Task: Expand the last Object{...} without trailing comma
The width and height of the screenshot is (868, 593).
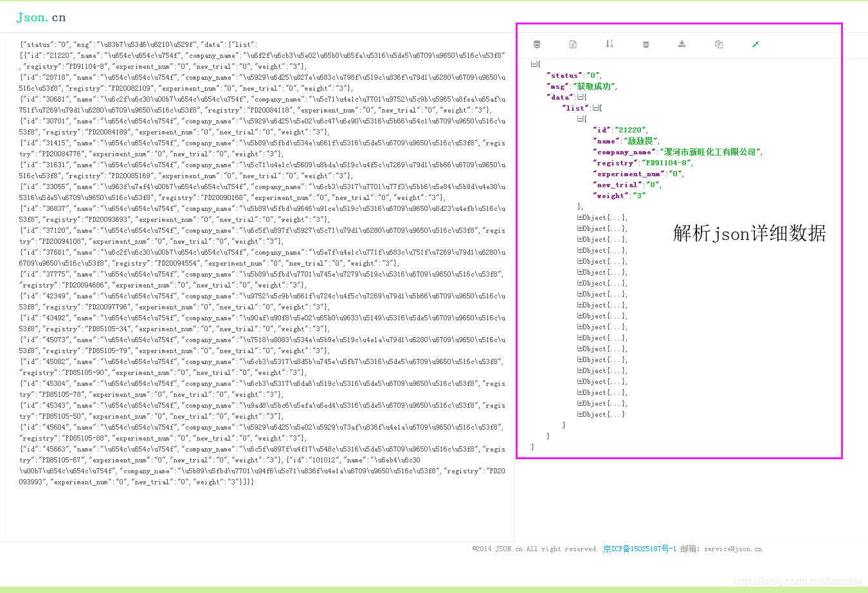Action: point(580,414)
